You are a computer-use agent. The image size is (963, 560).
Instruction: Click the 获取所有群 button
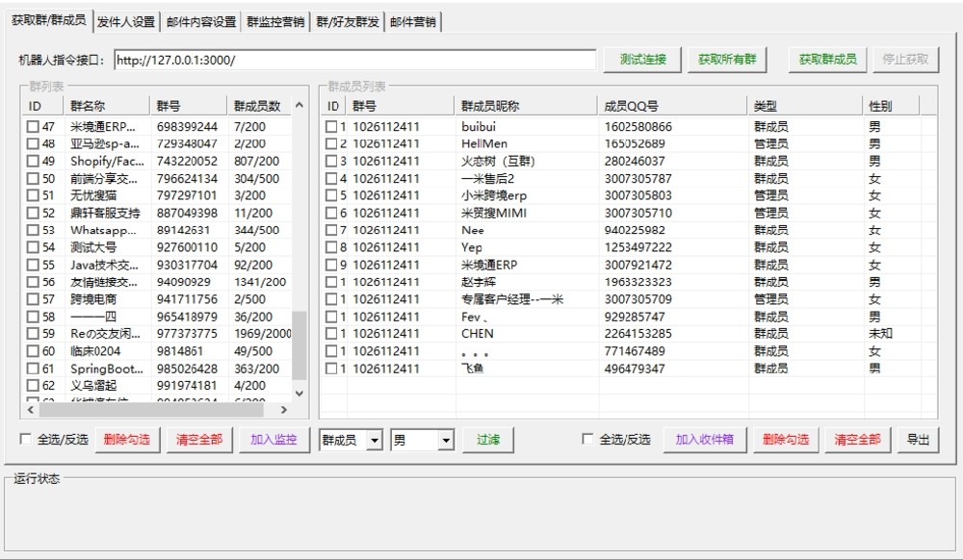[x=727, y=60]
